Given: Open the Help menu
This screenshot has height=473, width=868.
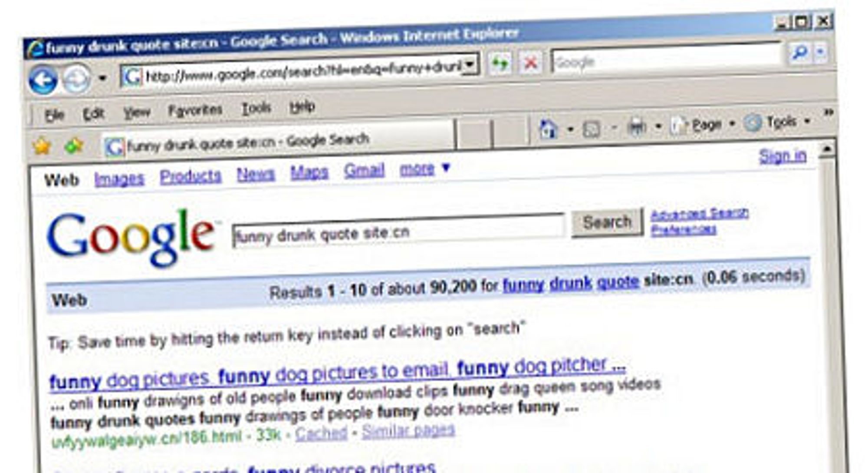Looking at the screenshot, I should tap(302, 106).
